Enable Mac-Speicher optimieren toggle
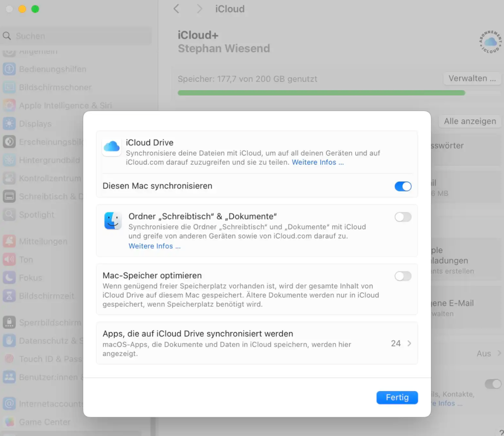This screenshot has height=436, width=504. (403, 276)
